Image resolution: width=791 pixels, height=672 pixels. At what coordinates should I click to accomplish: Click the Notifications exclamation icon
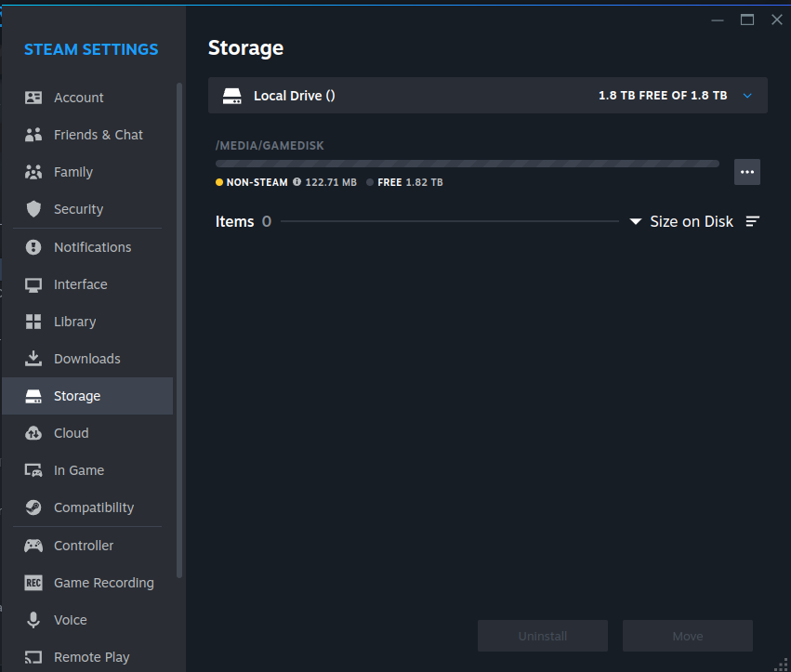click(x=33, y=247)
